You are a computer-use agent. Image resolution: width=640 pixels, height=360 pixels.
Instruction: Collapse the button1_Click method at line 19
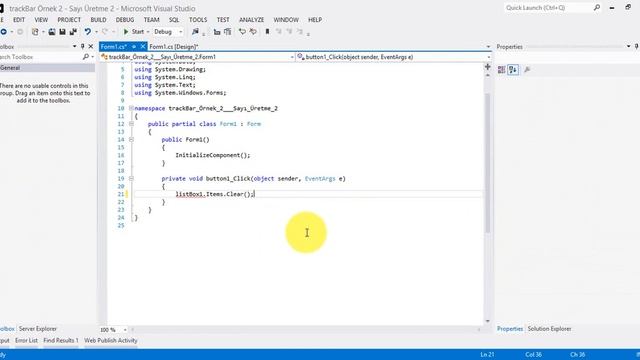tap(131, 178)
